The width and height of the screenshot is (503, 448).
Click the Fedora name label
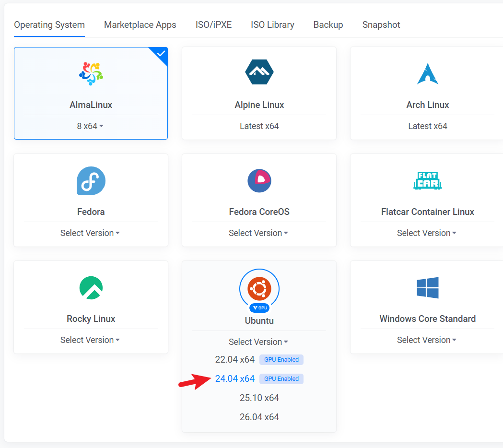[91, 212]
